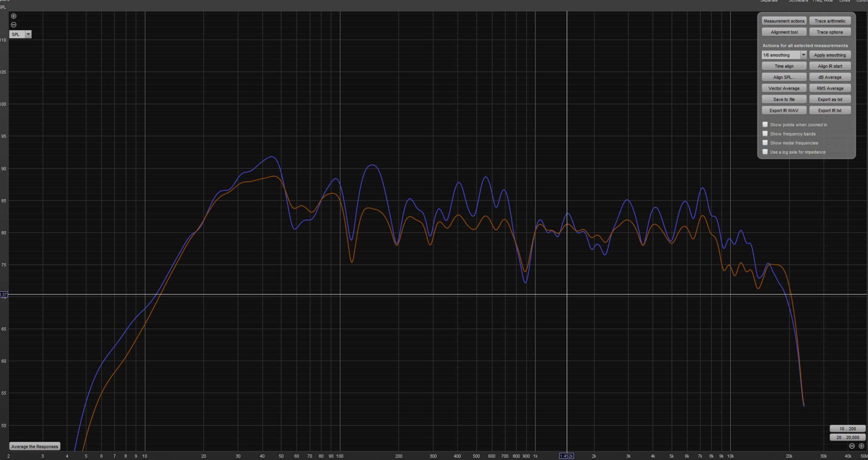Click Align SPL... button
Image resolution: width=868 pixels, height=460 pixels.
tap(784, 77)
